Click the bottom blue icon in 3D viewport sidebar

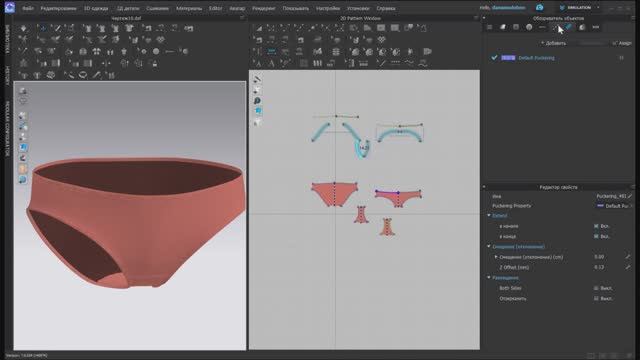23,179
